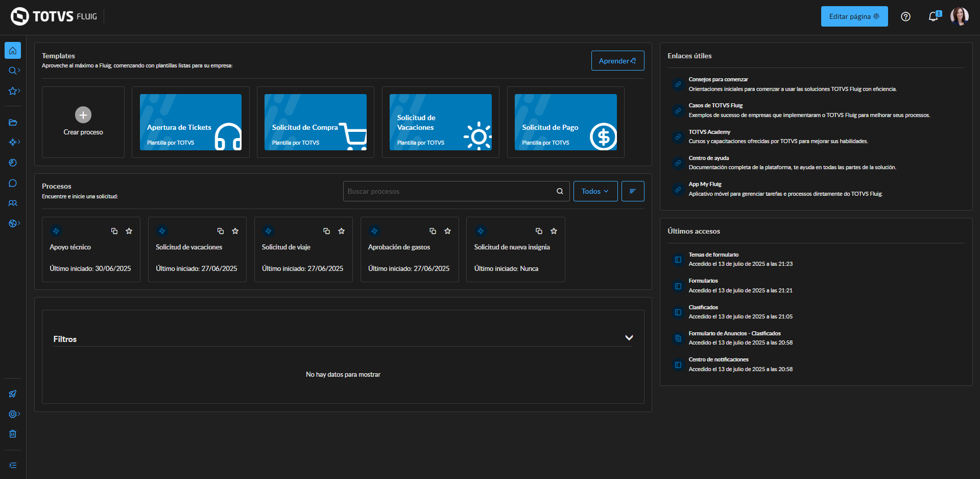Open the folder documents icon in sidebar
The height and width of the screenshot is (479, 980).
[x=13, y=122]
